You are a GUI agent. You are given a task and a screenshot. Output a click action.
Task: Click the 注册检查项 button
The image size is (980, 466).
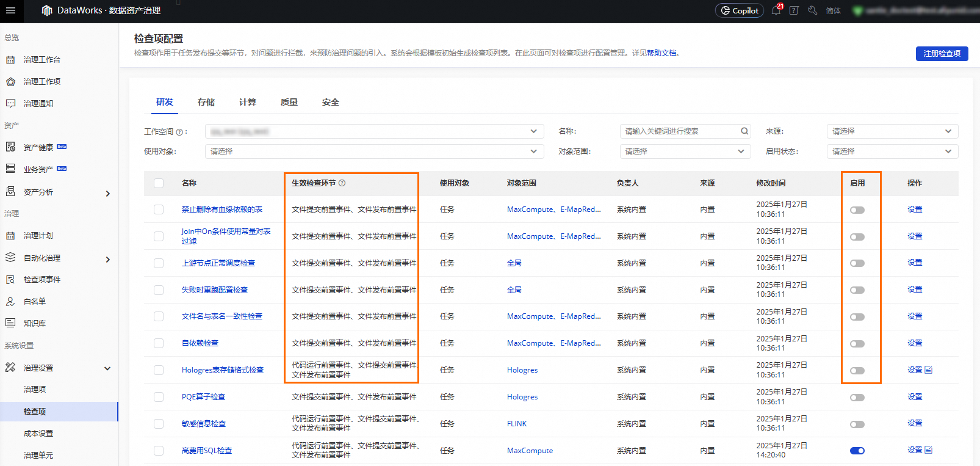click(942, 54)
